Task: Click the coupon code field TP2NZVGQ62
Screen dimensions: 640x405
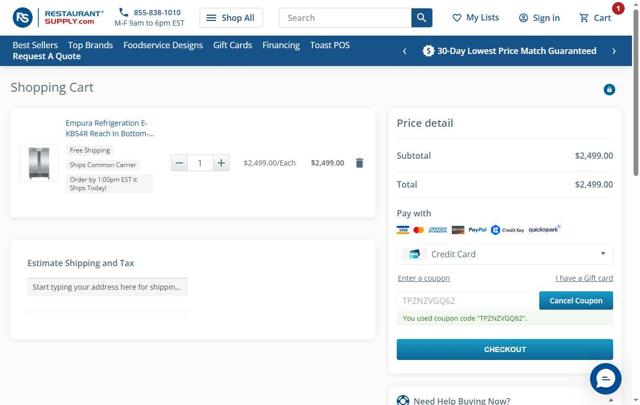Action: coord(468,300)
